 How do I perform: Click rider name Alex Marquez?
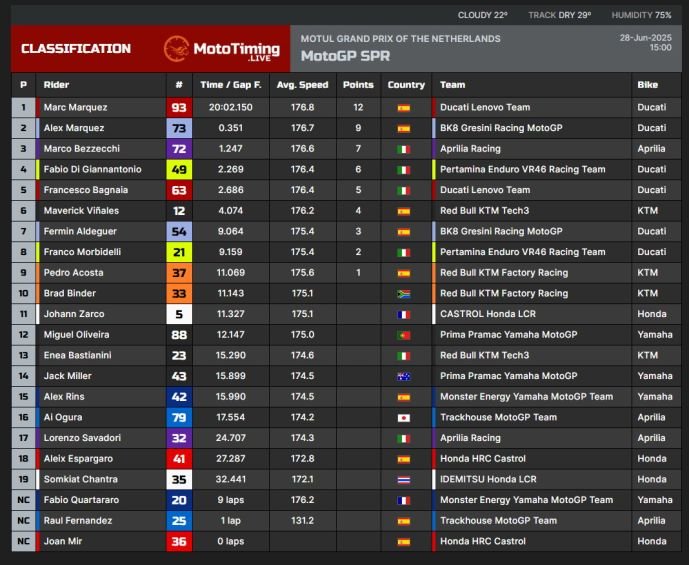point(74,128)
